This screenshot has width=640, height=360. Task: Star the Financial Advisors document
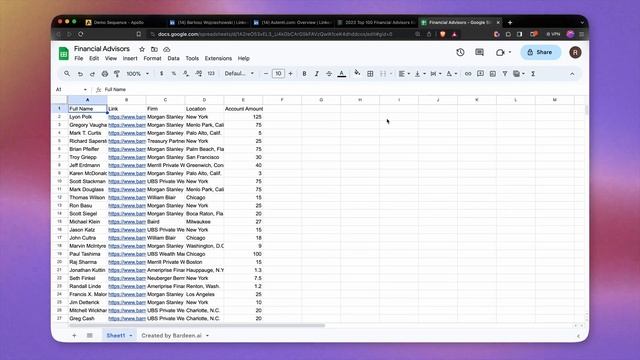click(x=142, y=49)
